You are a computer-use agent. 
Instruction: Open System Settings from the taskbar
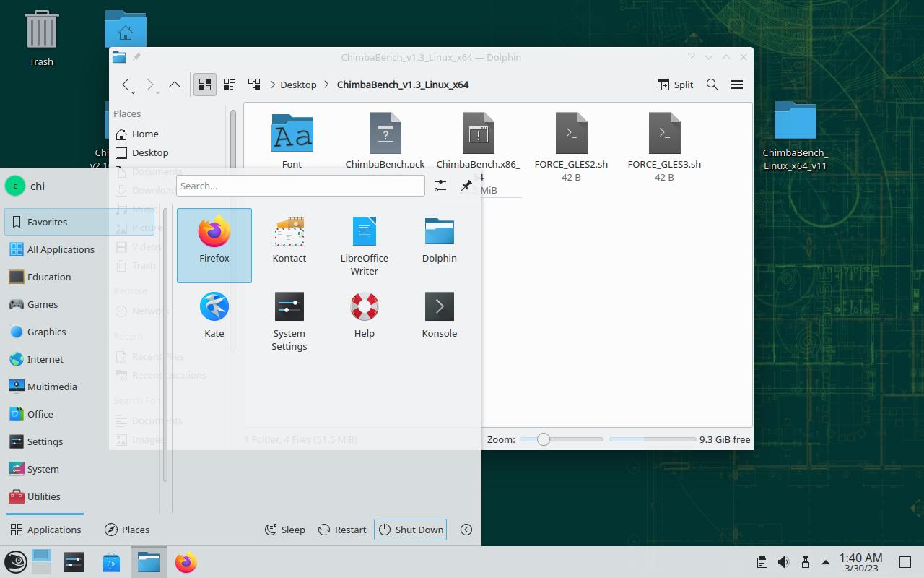[74, 562]
